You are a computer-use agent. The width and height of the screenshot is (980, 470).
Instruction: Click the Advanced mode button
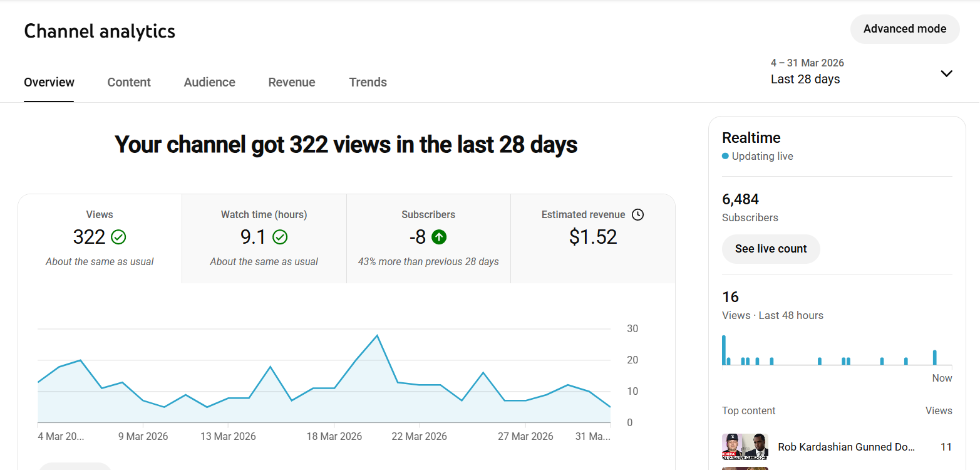[x=904, y=29]
